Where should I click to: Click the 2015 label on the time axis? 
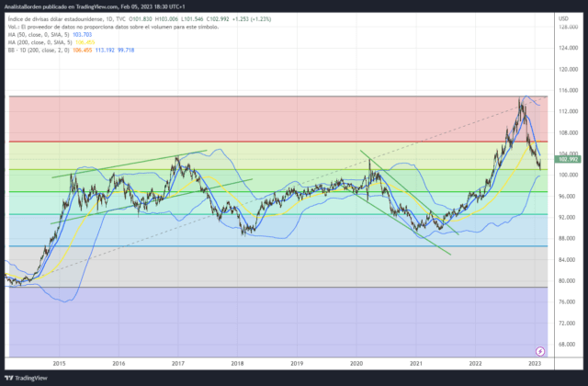click(59, 364)
